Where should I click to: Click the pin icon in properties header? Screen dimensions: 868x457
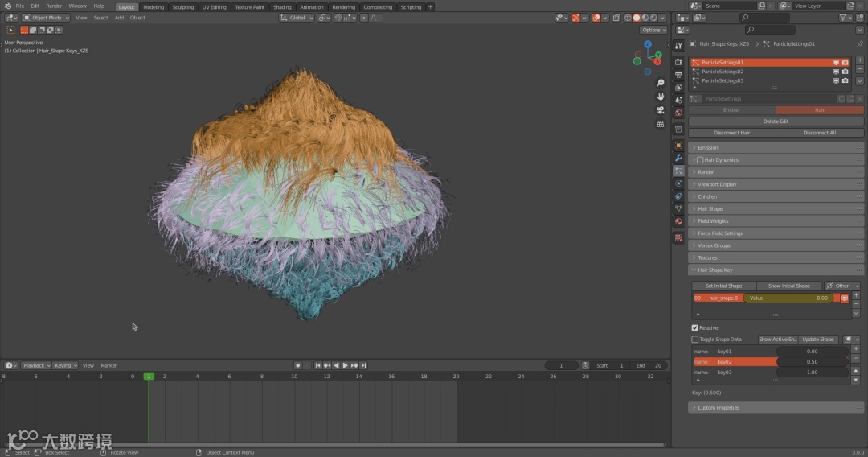858,44
